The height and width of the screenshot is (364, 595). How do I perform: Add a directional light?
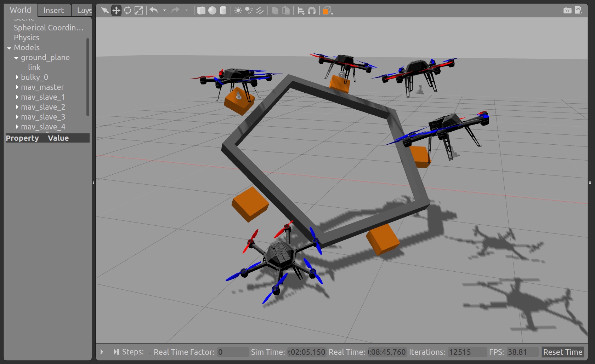point(260,11)
